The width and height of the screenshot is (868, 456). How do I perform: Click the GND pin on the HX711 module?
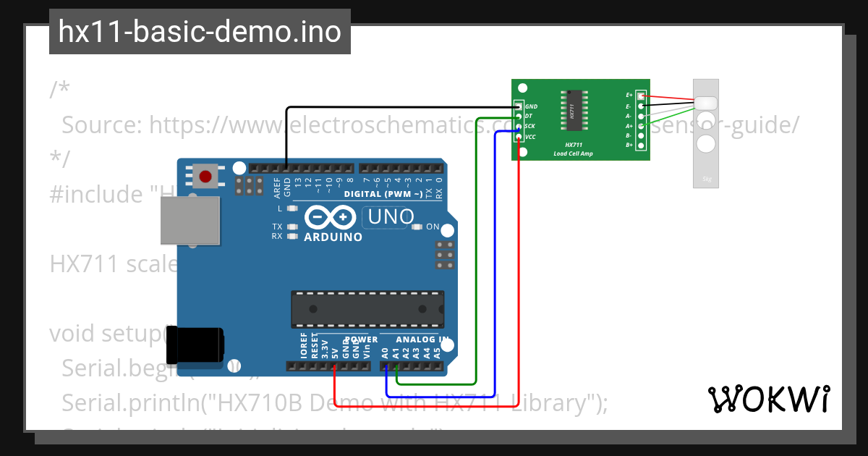pos(519,106)
